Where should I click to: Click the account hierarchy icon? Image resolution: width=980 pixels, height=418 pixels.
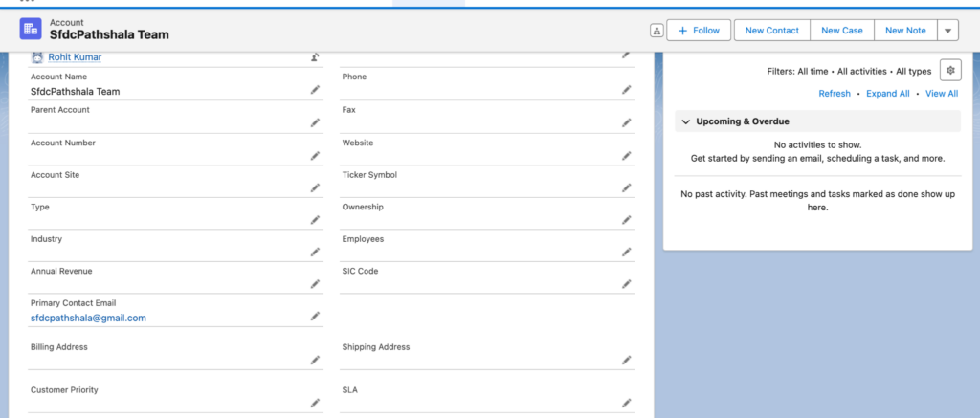coord(657,30)
